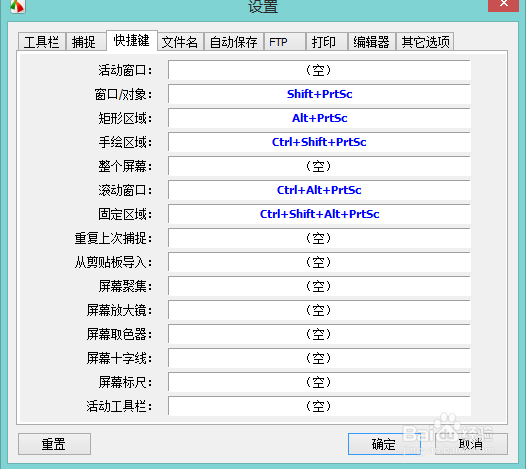Click the 活动工具栏 hotkey field
526x469 pixels.
click(319, 406)
